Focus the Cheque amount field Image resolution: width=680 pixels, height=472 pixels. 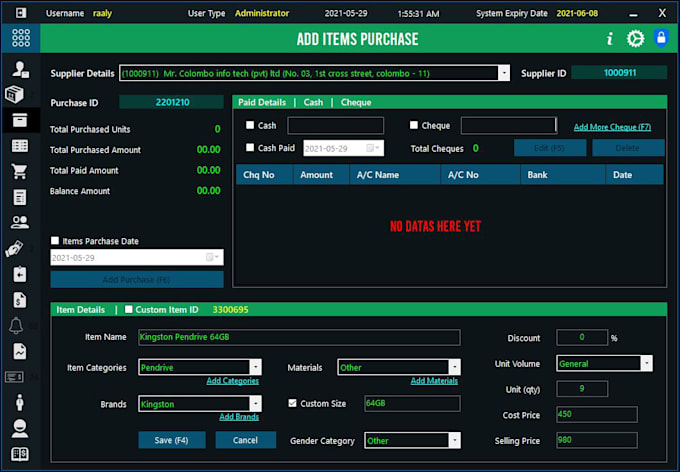[509, 125]
